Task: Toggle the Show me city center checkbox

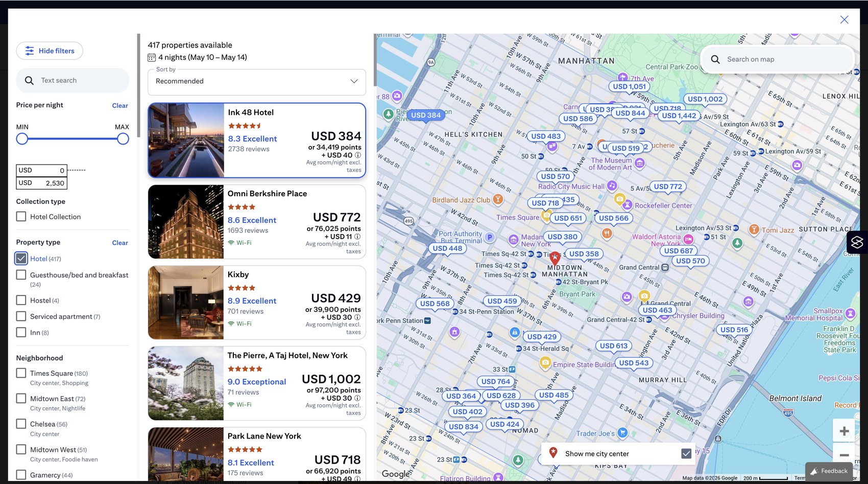Action: [x=686, y=453]
